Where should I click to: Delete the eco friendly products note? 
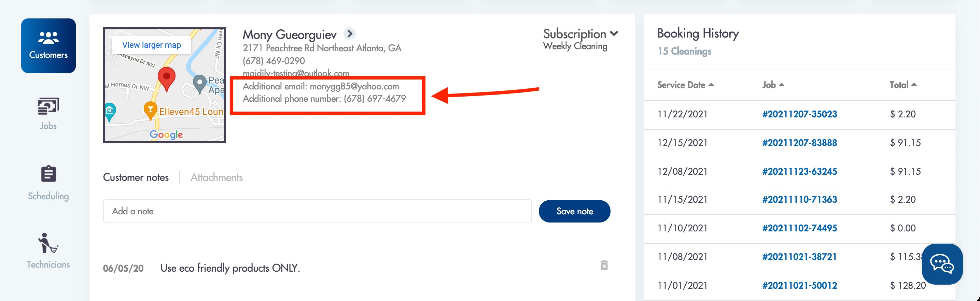click(x=604, y=265)
